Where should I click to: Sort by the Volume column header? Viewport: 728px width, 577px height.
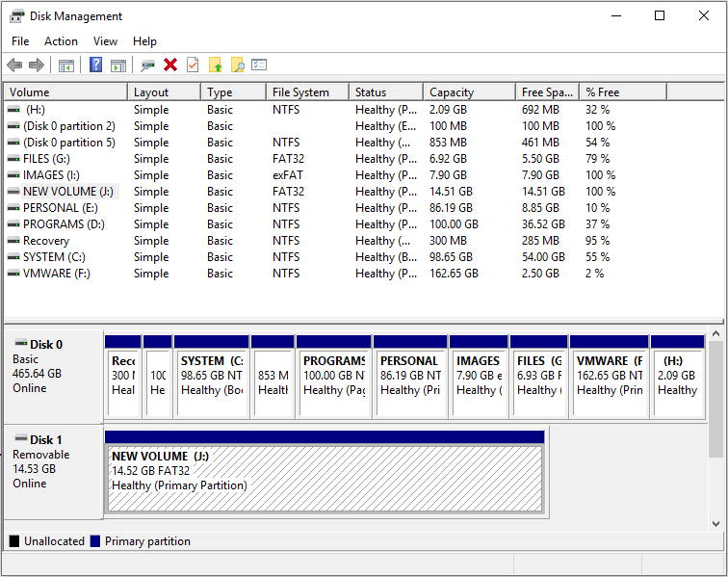point(65,92)
